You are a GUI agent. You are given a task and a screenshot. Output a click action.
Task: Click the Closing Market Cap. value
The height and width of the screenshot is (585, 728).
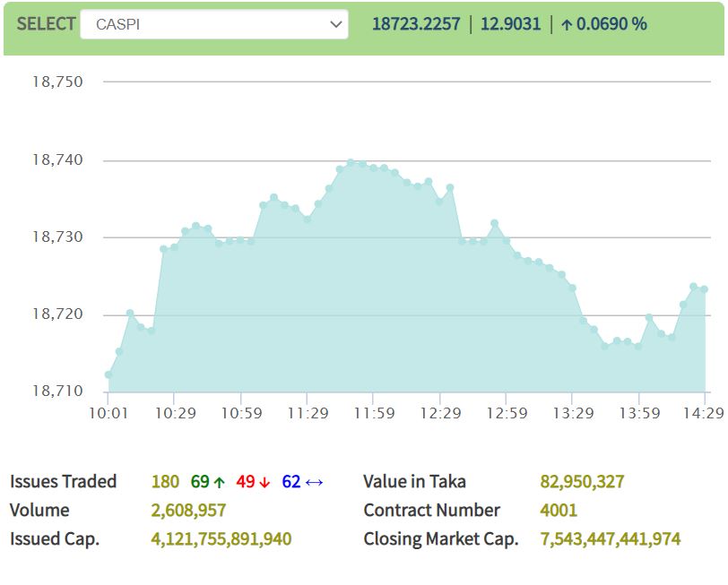click(x=611, y=539)
